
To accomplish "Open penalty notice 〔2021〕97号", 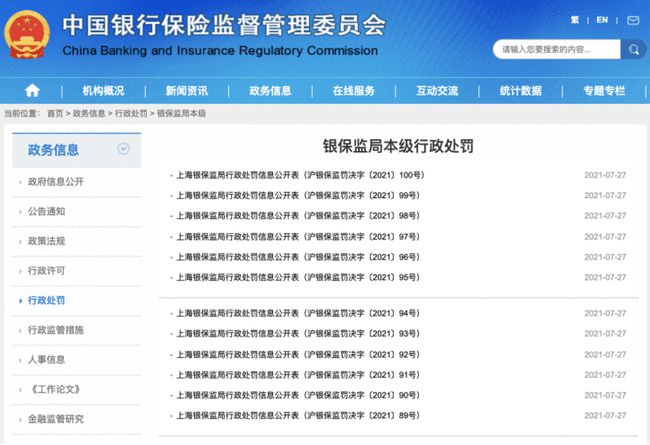I will coord(298,237).
